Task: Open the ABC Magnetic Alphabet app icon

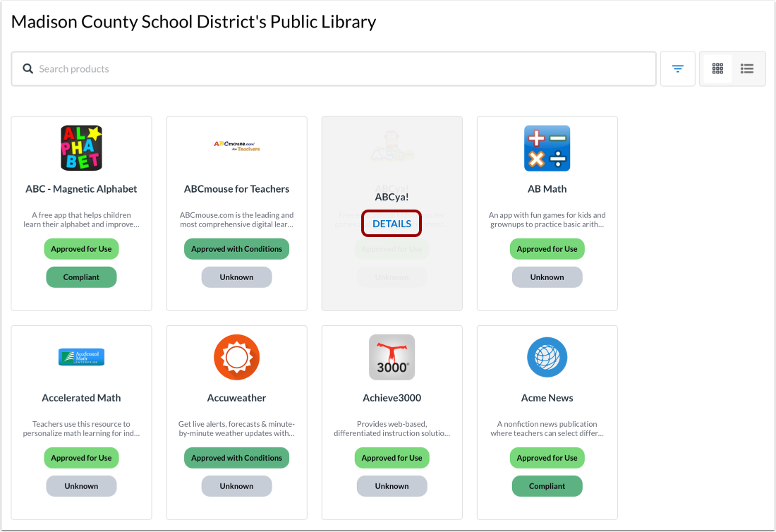Action: pos(81,148)
